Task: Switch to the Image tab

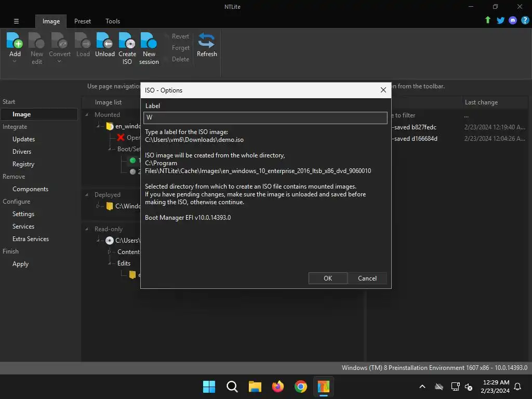Action: pyautogui.click(x=51, y=21)
